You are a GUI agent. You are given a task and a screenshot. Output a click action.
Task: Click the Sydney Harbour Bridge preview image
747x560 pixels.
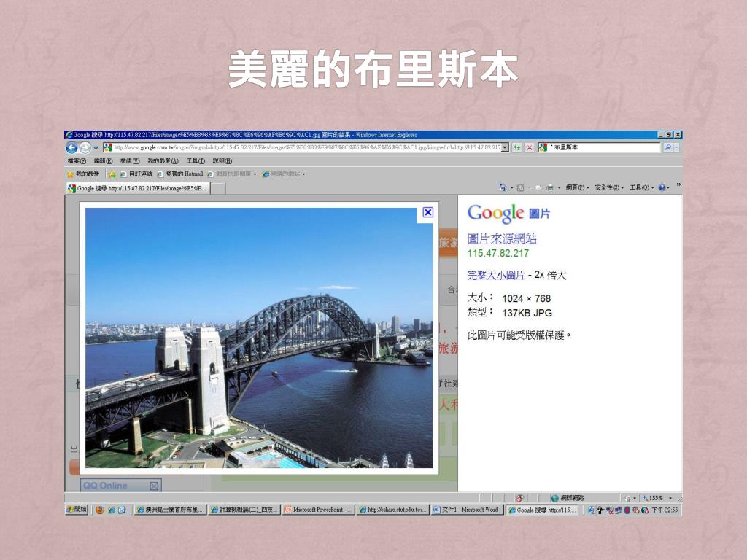click(259, 338)
